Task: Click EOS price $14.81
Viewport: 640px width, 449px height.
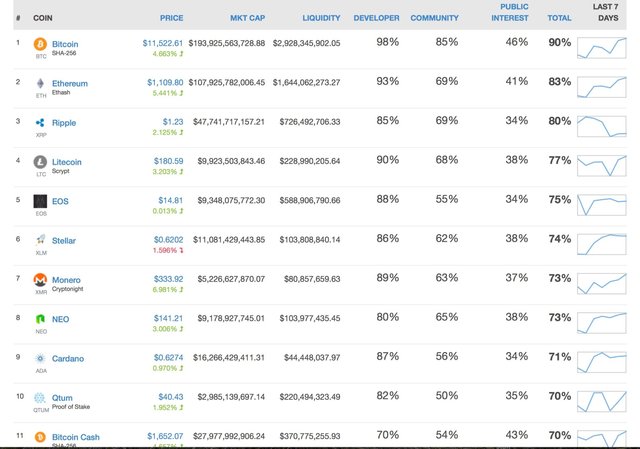Action: [x=171, y=200]
